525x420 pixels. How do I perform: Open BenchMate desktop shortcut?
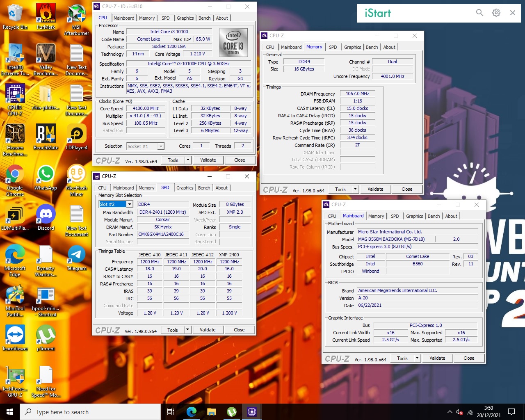pos(46,137)
